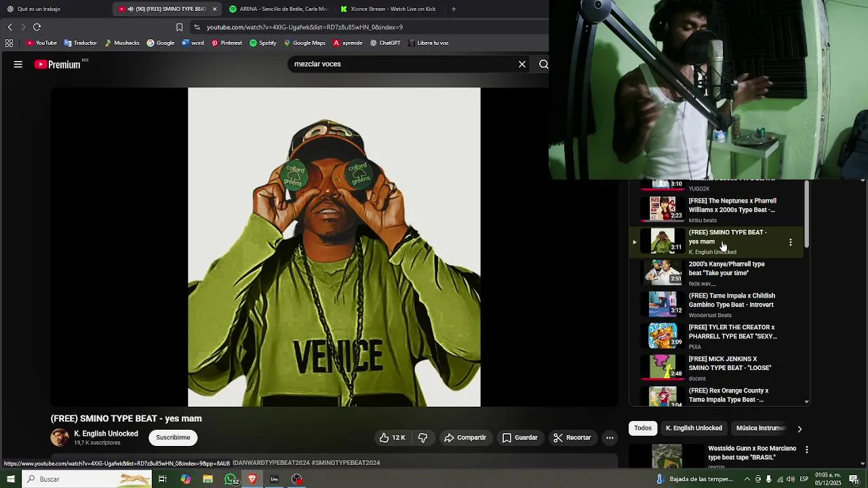Bookmark this page icon in address bar

tap(179, 27)
